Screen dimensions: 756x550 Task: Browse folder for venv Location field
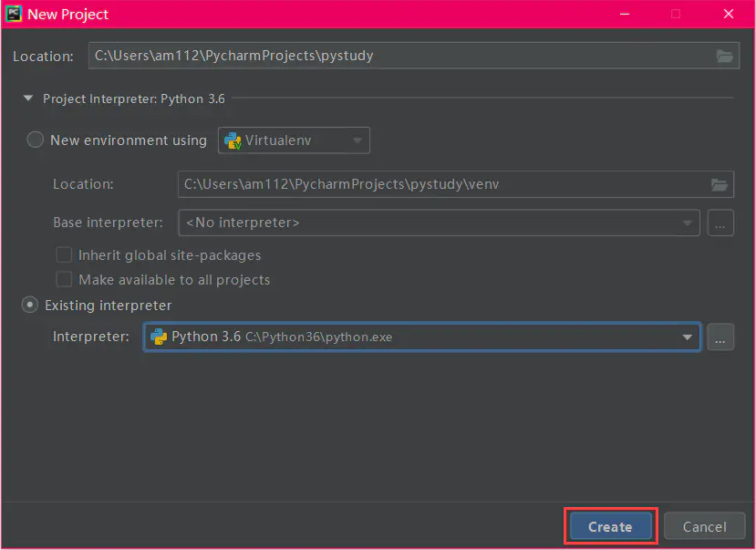coord(720,184)
